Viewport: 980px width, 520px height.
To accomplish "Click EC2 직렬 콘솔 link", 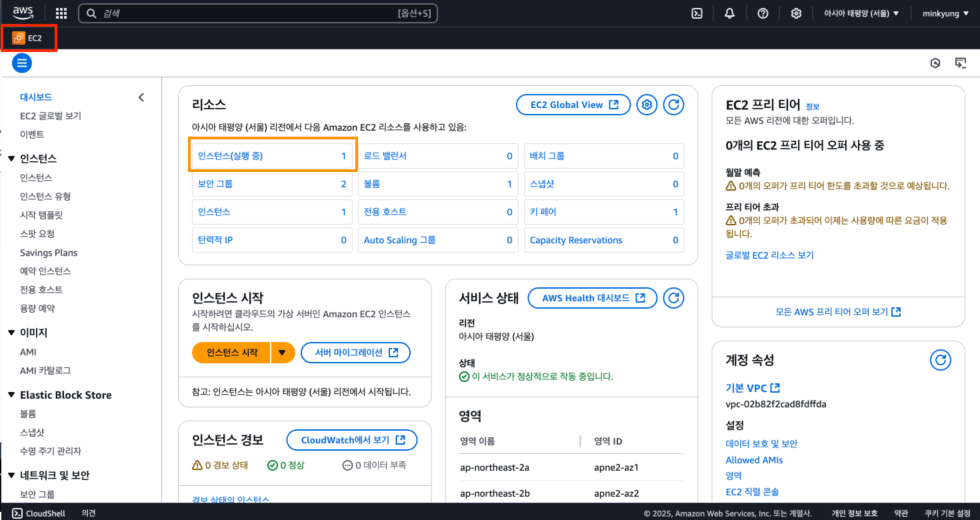I will click(752, 492).
